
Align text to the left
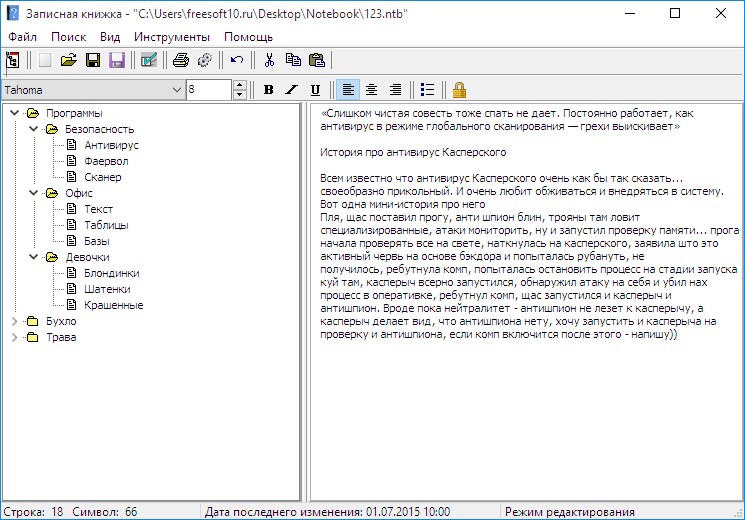(348, 90)
